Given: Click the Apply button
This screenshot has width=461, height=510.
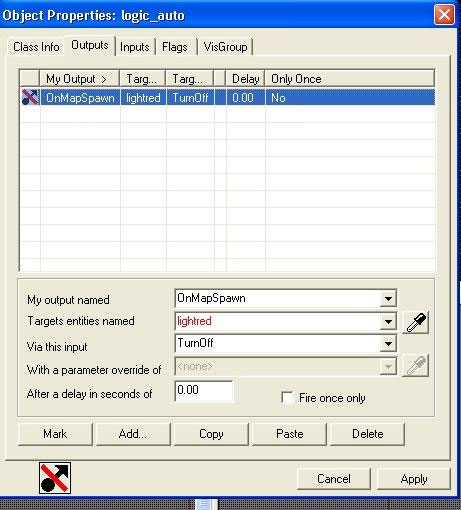Looking at the screenshot, I should point(414,479).
